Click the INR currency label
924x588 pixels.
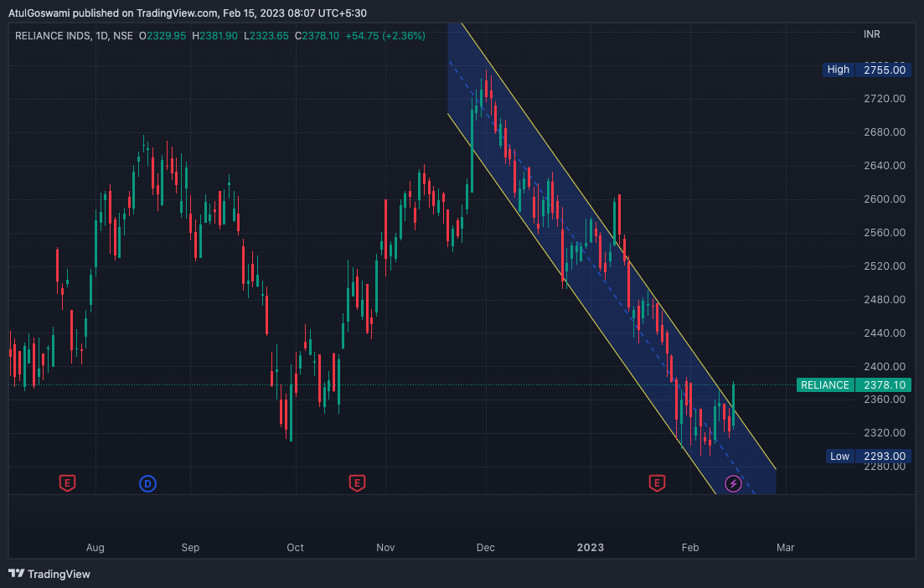pos(871,34)
